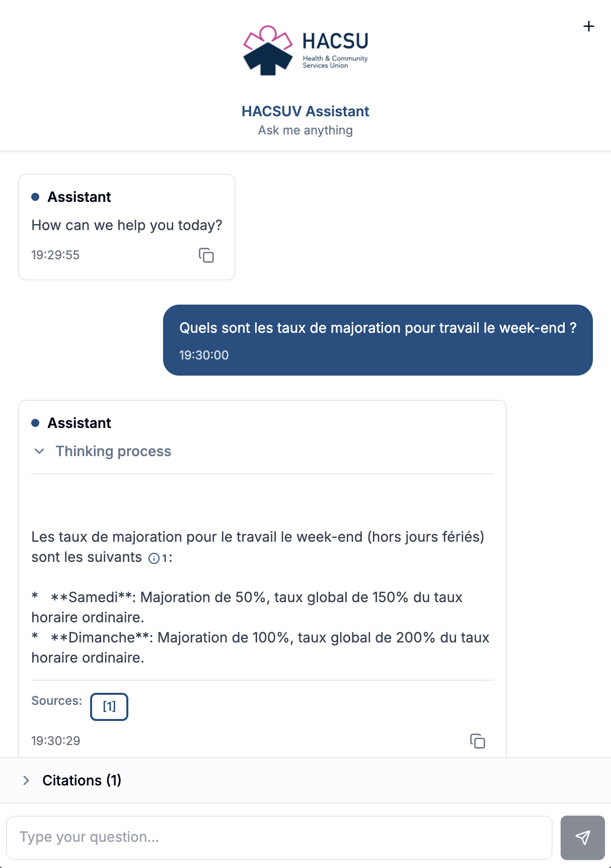Click the HACSUV Assistant title link
This screenshot has height=868, width=611.
coord(306,111)
